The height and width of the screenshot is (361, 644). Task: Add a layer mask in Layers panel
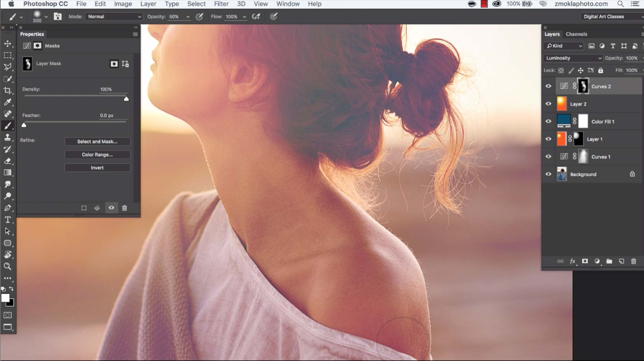tap(585, 261)
